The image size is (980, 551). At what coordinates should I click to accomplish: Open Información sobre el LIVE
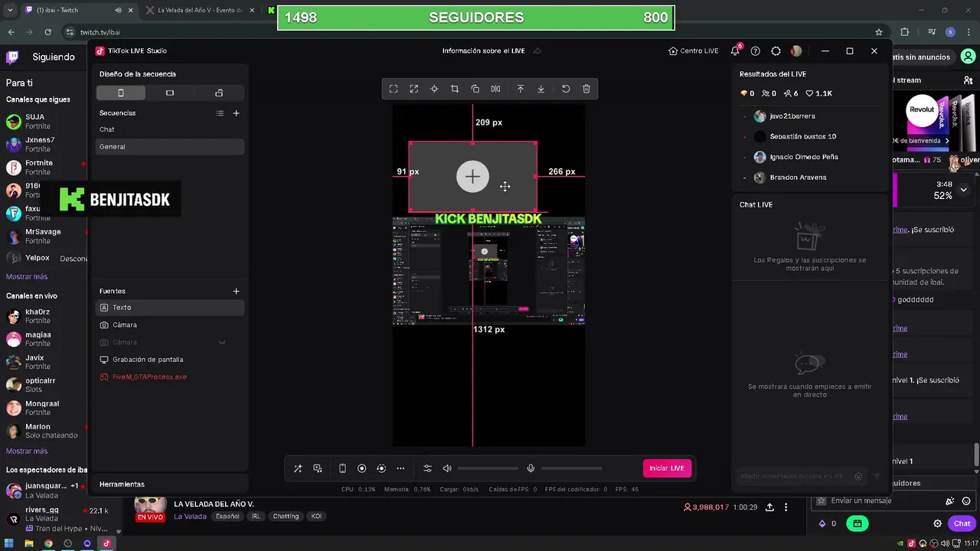click(483, 51)
